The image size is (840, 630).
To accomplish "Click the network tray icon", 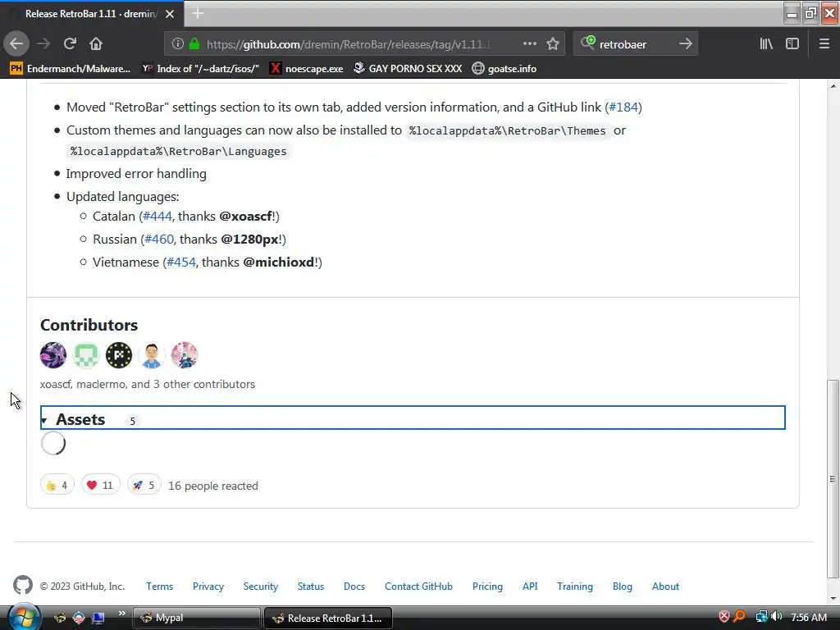I will (760, 617).
